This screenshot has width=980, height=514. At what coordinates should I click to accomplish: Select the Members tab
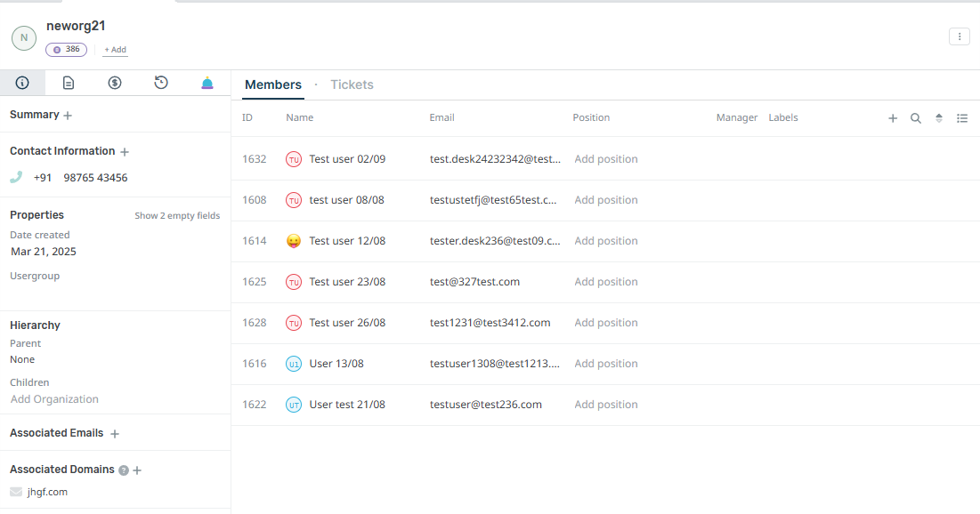[x=273, y=85]
